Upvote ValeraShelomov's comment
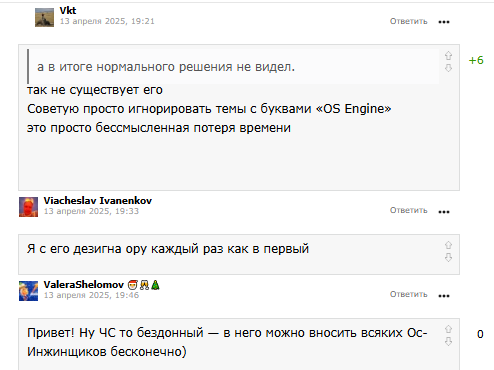The height and width of the screenshot is (370, 494). (x=448, y=329)
